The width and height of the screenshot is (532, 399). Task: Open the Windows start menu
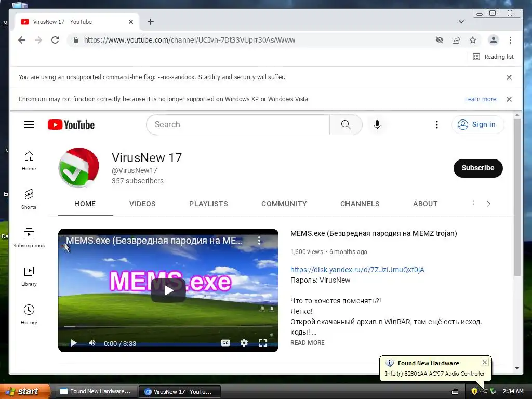point(25,391)
